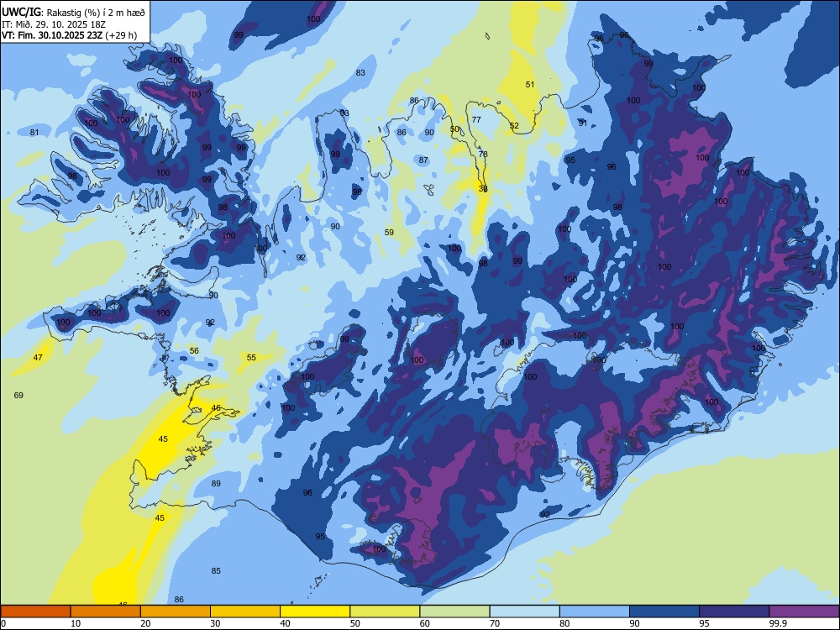Click the 90–95 dark blue legend swatch

pos(664,612)
